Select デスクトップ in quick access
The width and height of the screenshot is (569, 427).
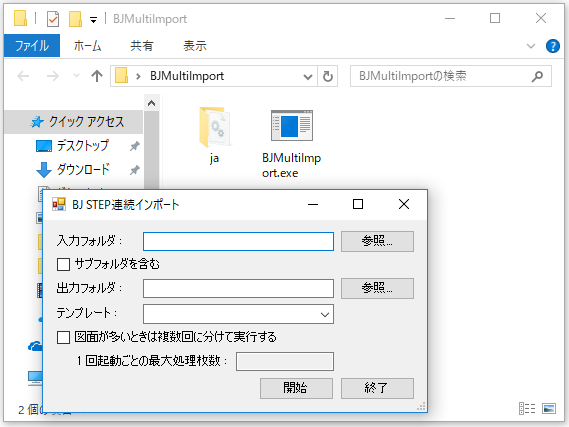tap(83, 146)
